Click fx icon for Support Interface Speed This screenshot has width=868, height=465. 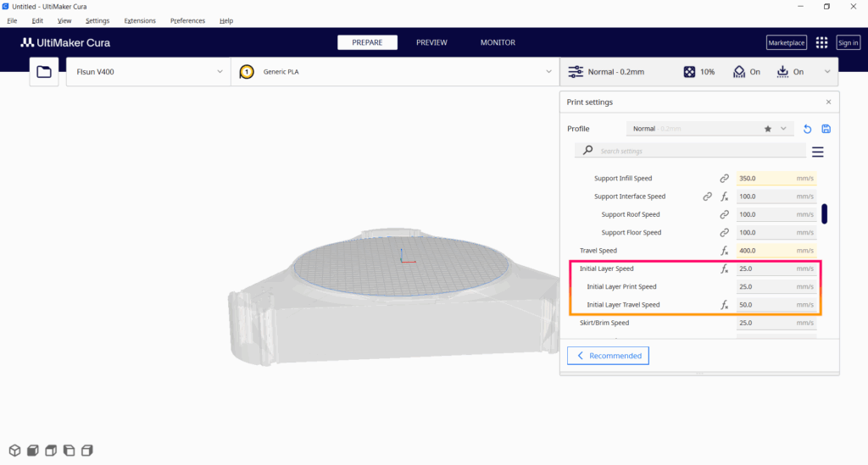pyautogui.click(x=724, y=197)
